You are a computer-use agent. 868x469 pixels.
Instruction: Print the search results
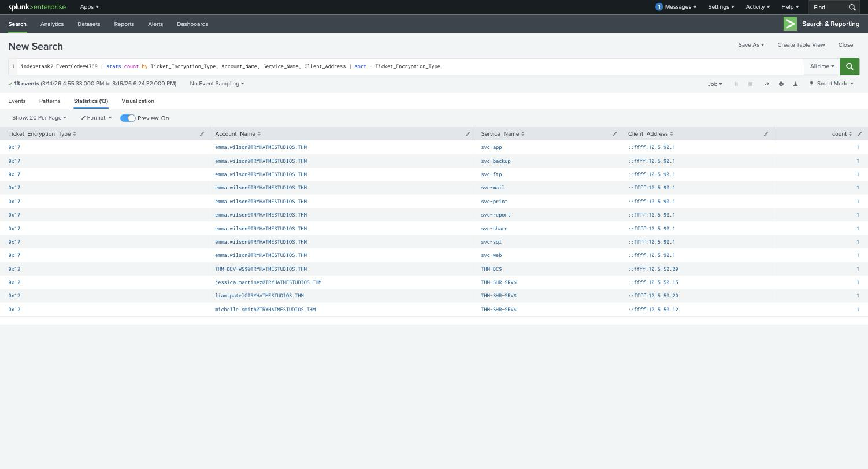pyautogui.click(x=781, y=84)
